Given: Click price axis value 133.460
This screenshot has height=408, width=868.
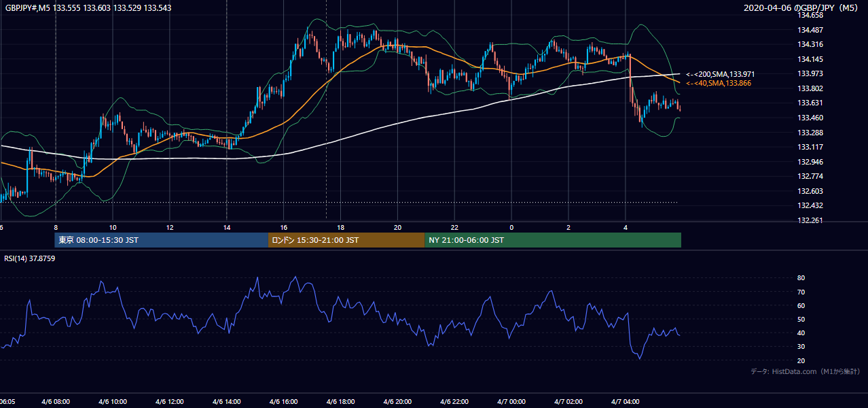Looking at the screenshot, I should tap(810, 118).
